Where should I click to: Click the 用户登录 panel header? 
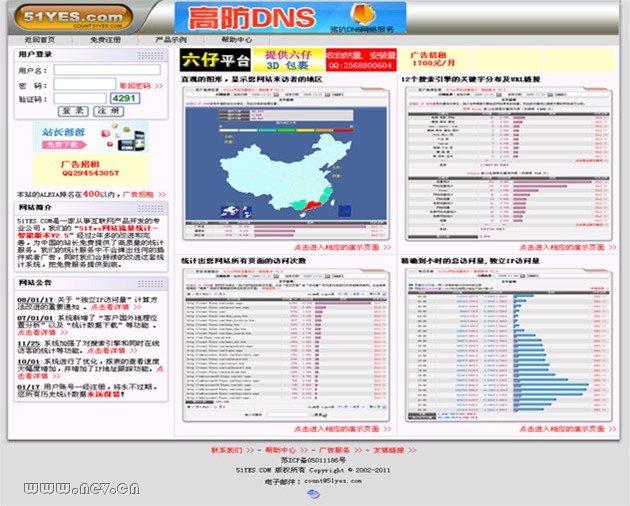point(91,55)
